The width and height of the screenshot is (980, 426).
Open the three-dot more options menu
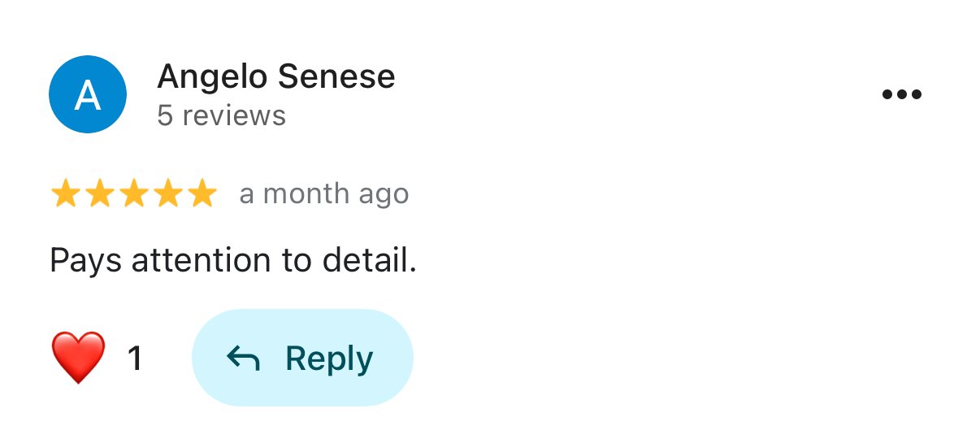pyautogui.click(x=901, y=95)
